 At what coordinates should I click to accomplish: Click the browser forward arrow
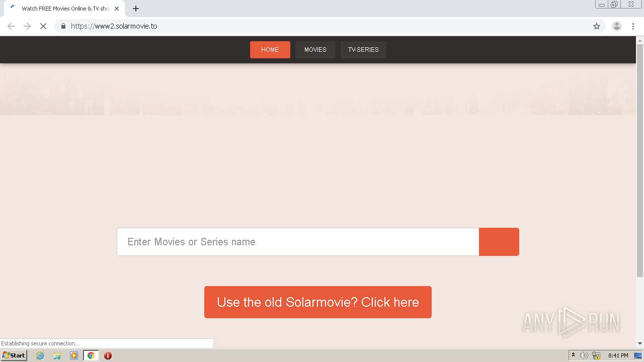(x=27, y=26)
